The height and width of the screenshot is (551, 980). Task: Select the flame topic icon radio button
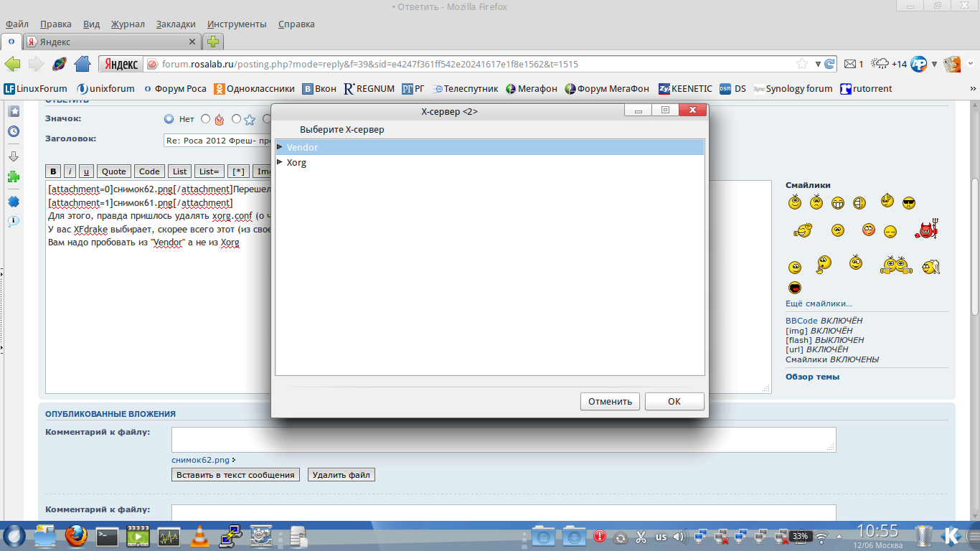click(206, 119)
